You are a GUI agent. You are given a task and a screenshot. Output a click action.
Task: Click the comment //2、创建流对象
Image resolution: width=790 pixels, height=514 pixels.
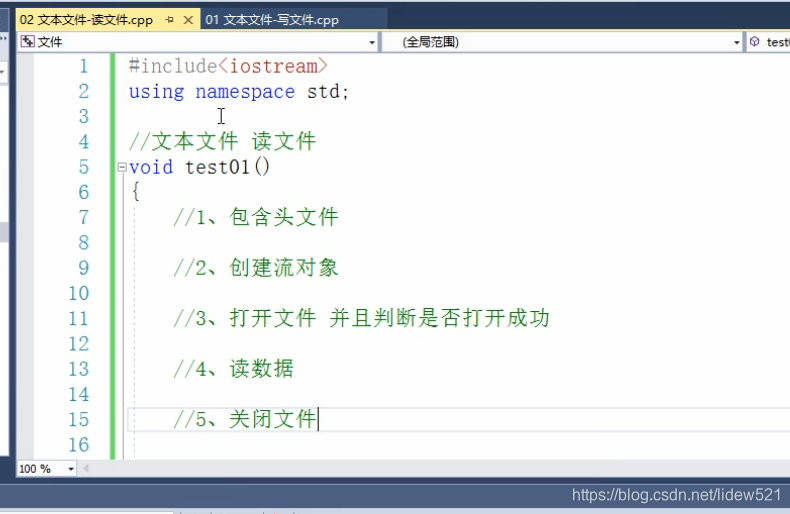[x=255, y=268]
